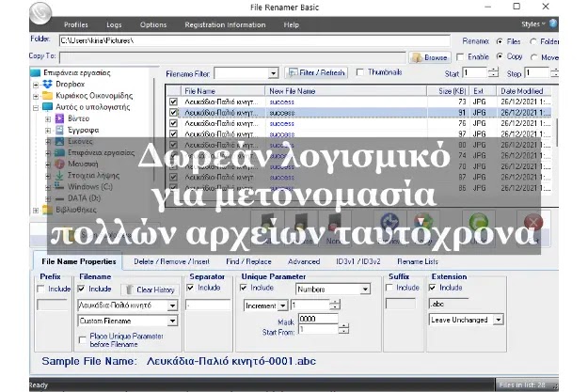This screenshot has width=588, height=392.
Task: Click the Κυριάκος Οικονομίδης folder icon
Action: [x=48, y=95]
